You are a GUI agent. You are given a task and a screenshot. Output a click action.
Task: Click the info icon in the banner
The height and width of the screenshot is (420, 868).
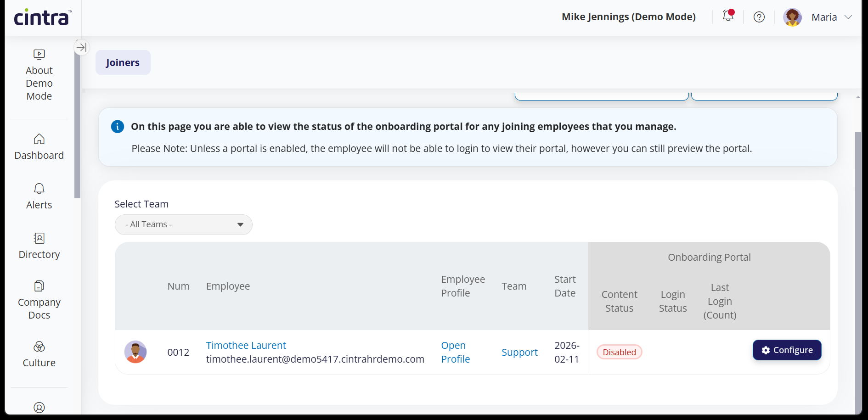118,127
